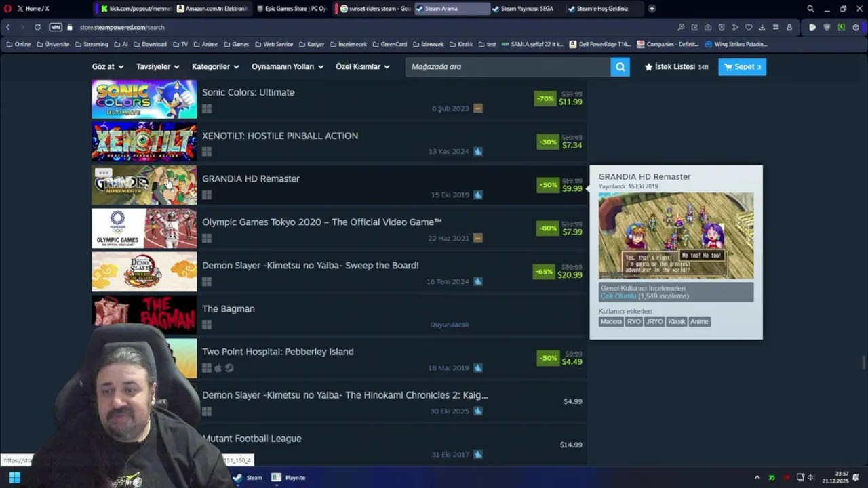This screenshot has width=868, height=488.
Task: Open the extensions cube icon
Action: [856, 27]
